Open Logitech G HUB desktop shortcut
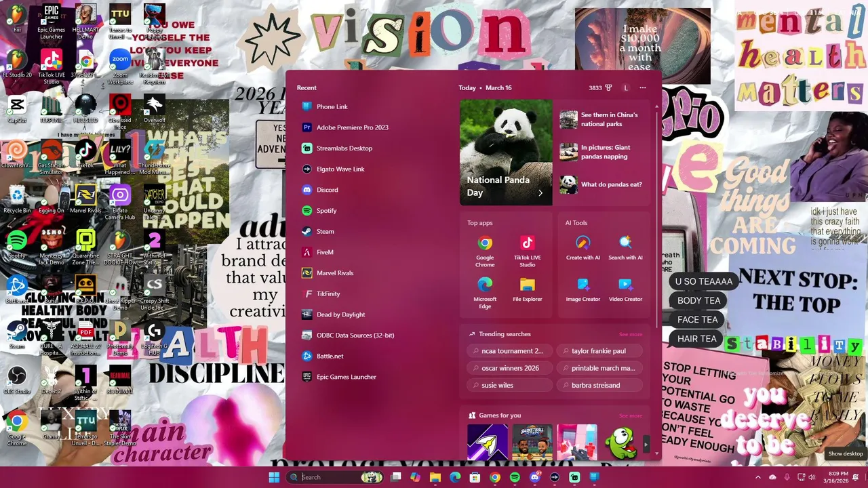868x488 pixels. (154, 338)
